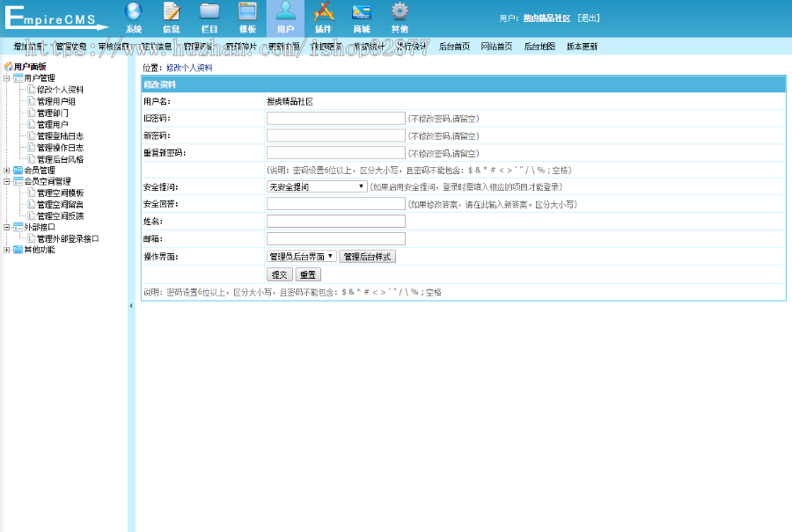Select the 用户 (User) module icon

285,18
